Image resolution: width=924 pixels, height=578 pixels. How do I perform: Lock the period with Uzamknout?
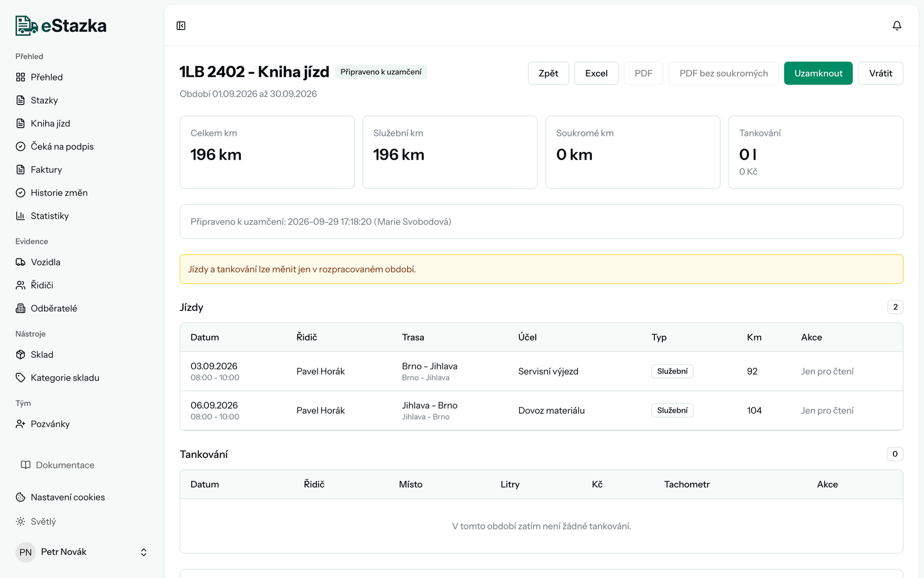818,73
